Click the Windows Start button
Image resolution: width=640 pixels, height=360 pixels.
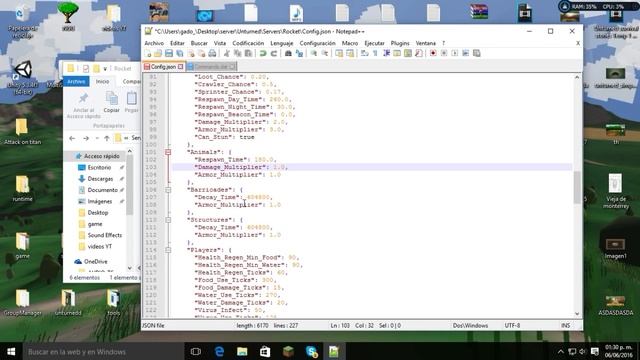[11, 351]
